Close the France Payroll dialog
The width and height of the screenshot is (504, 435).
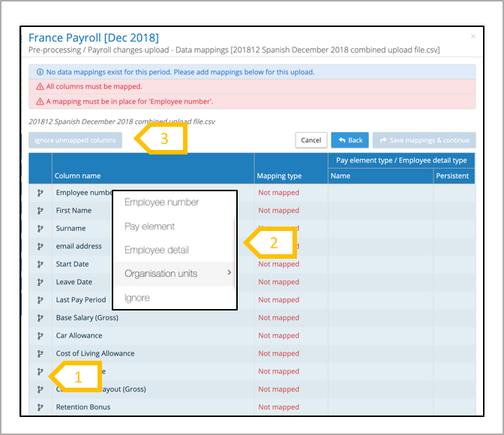[472, 36]
